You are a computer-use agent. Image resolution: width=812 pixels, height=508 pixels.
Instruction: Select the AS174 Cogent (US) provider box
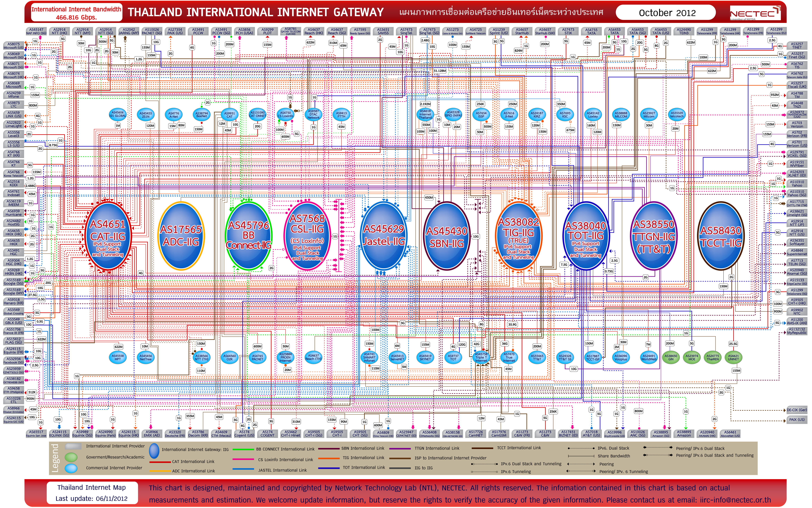244,434
